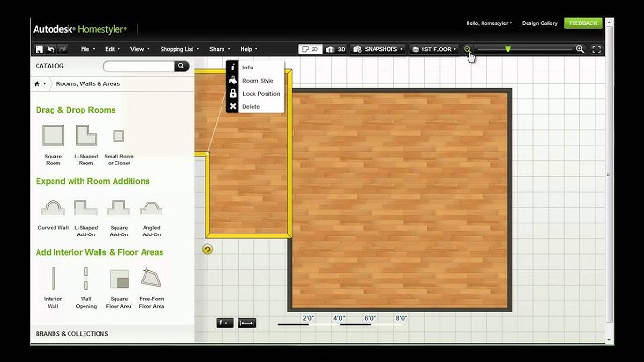Switch to 3D view
644x362 pixels.
coord(335,49)
